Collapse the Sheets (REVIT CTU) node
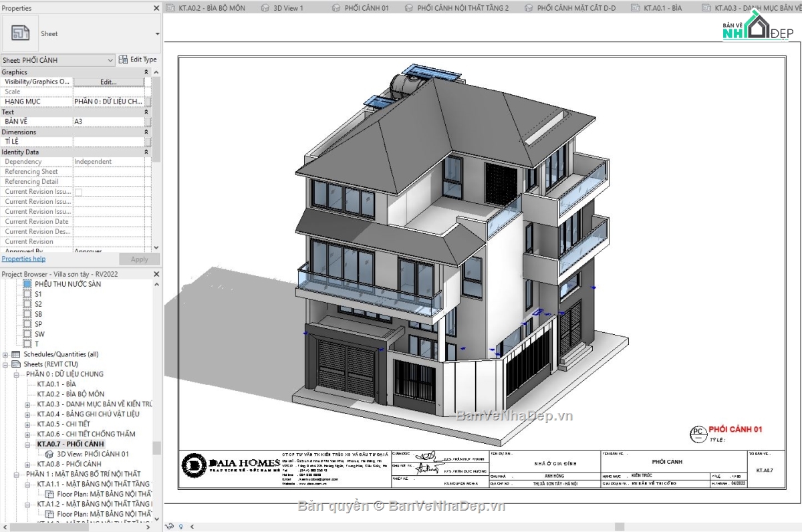Image resolution: width=802 pixels, height=532 pixels. [6, 364]
